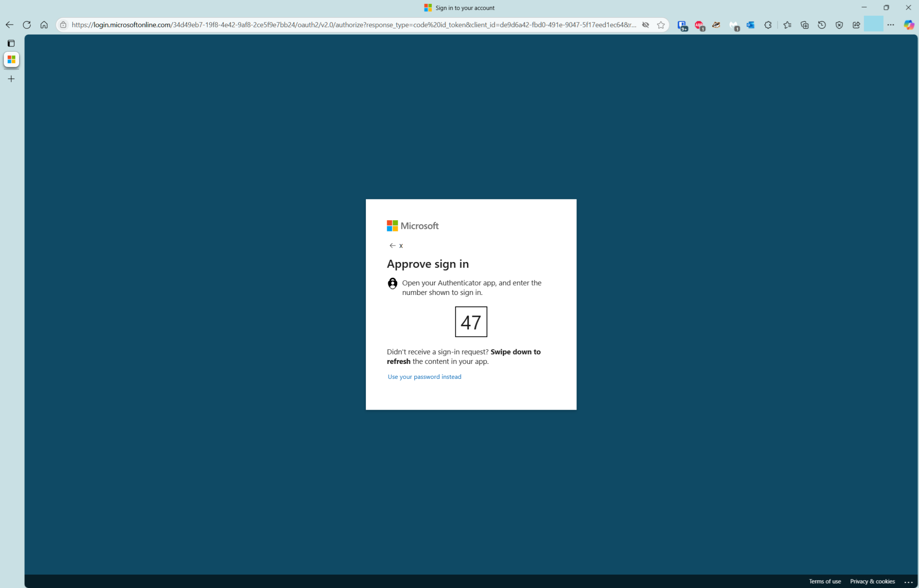The height and width of the screenshot is (588, 919).
Task: Open the Malwarebytes extension icon
Action: 734,25
